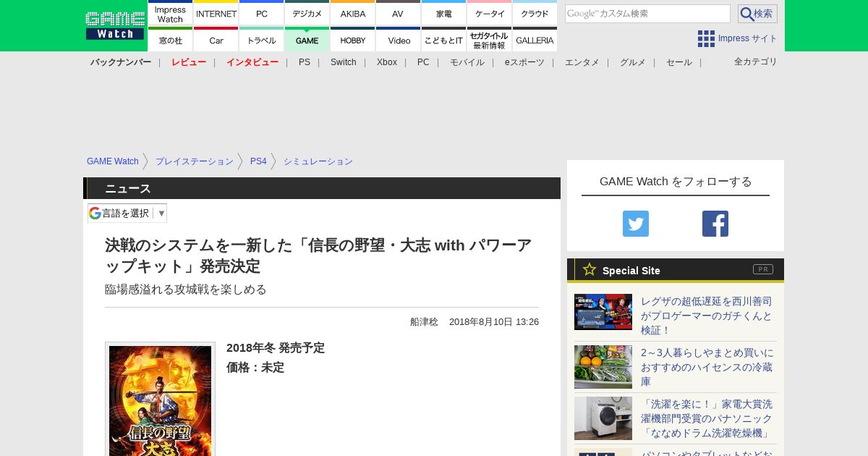Open Impress Watch site tab

171,13
